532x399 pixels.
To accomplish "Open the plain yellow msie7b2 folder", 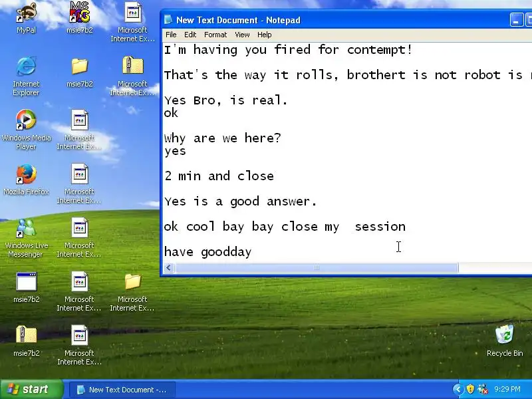I will pyautogui.click(x=80, y=72).
